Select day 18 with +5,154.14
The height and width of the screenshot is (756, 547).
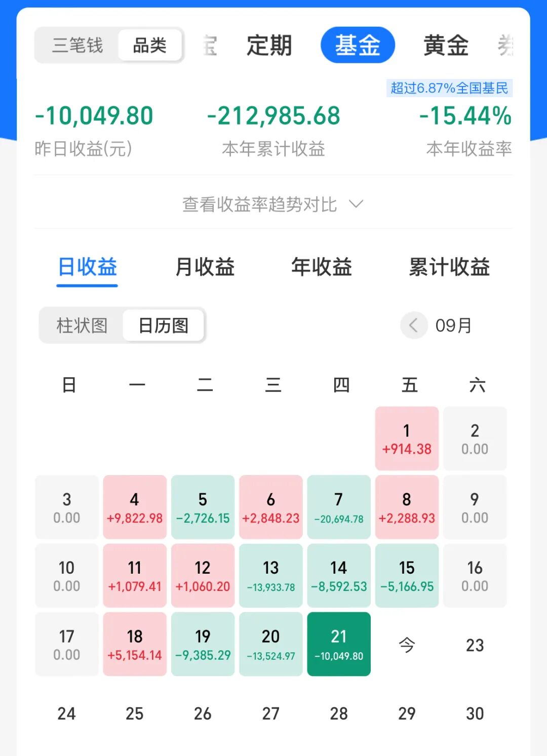click(x=135, y=644)
